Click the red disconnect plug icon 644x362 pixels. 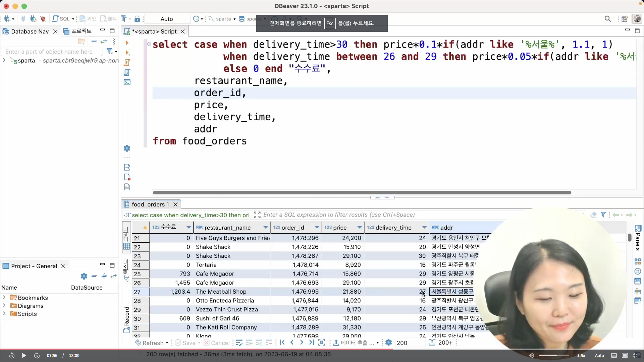[43, 19]
